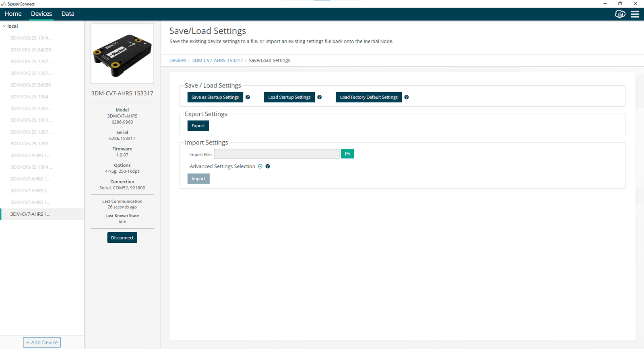
Task: Follow the Devices breadcrumb link
Action: click(x=178, y=60)
